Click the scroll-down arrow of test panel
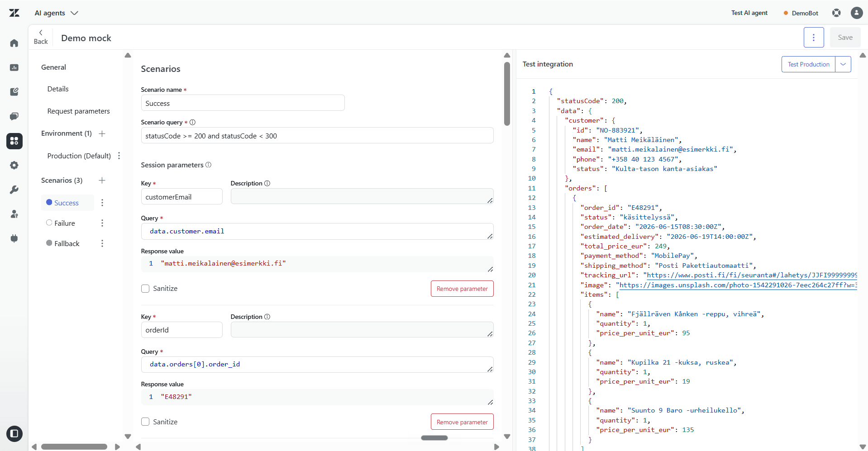868x451 pixels. click(863, 447)
